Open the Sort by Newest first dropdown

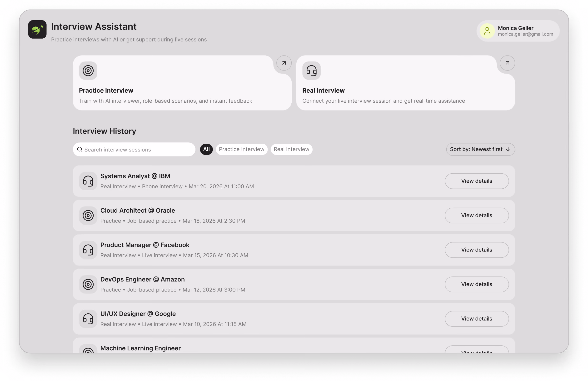[x=480, y=149]
